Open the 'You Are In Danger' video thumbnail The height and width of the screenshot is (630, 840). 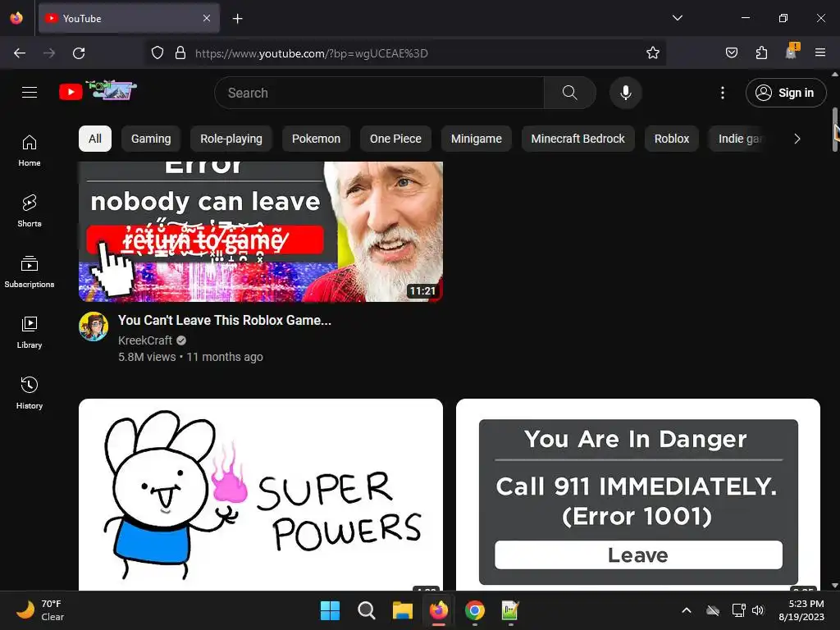[638, 495]
